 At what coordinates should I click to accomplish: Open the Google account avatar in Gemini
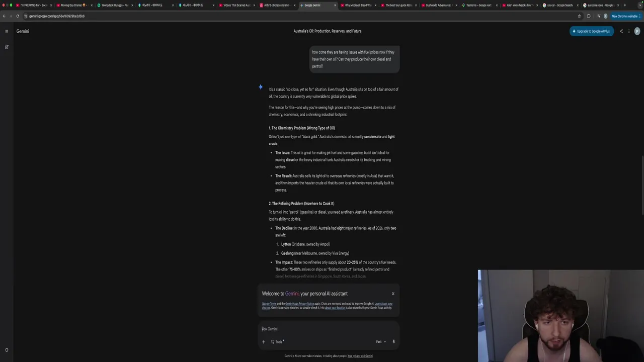click(637, 31)
